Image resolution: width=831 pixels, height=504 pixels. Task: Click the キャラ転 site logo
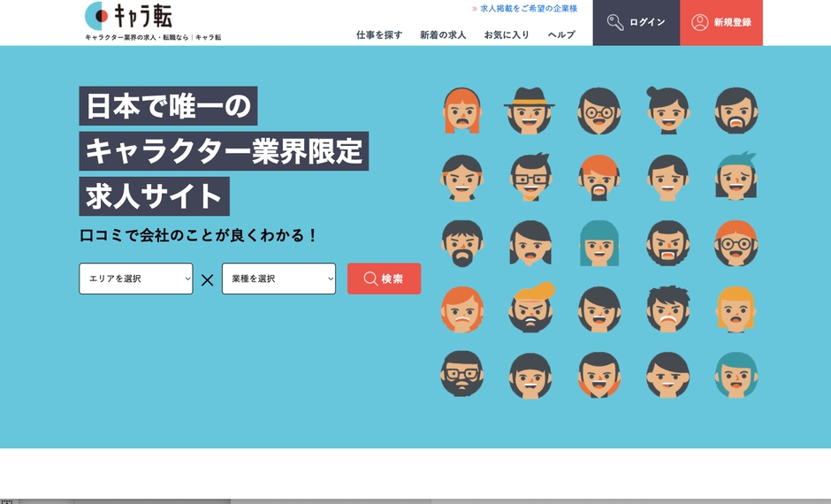(129, 16)
